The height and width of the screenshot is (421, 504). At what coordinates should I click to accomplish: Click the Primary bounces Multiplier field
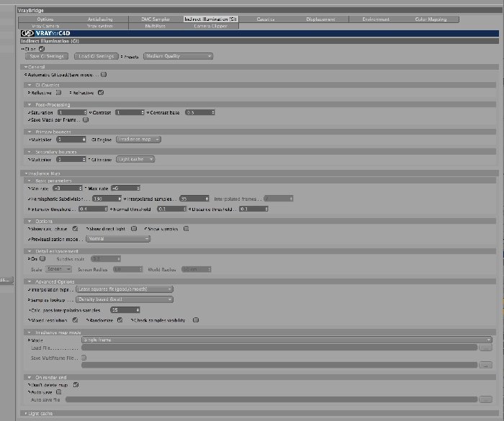(x=71, y=140)
